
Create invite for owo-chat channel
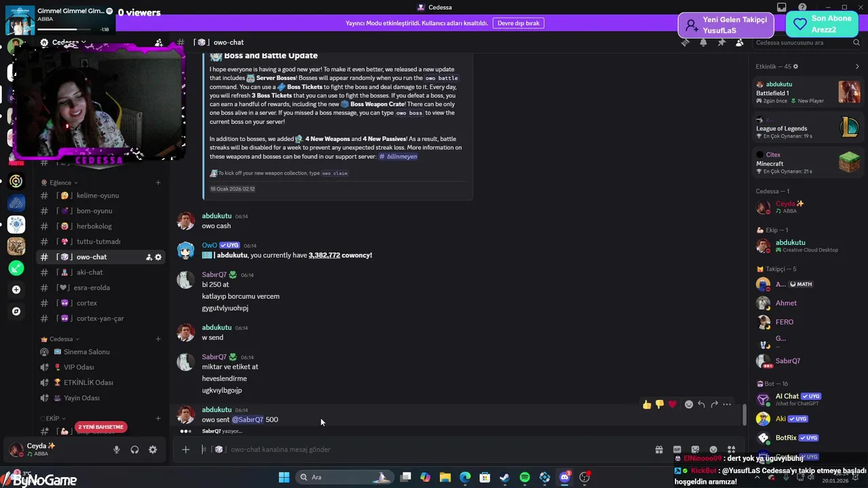tap(149, 258)
